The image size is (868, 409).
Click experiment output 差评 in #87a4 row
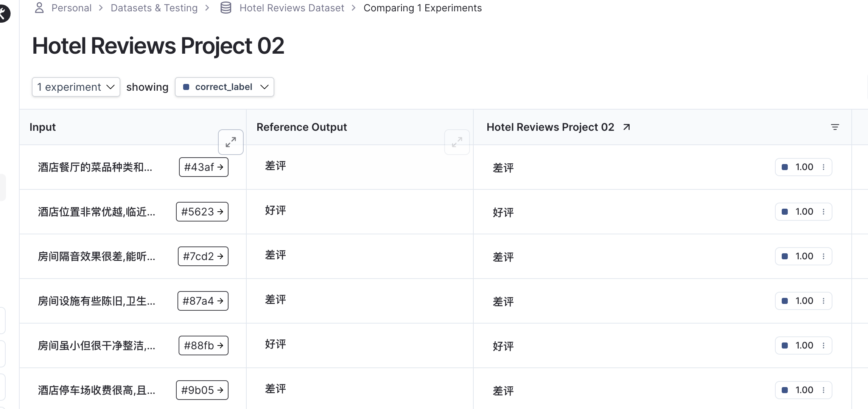click(503, 302)
